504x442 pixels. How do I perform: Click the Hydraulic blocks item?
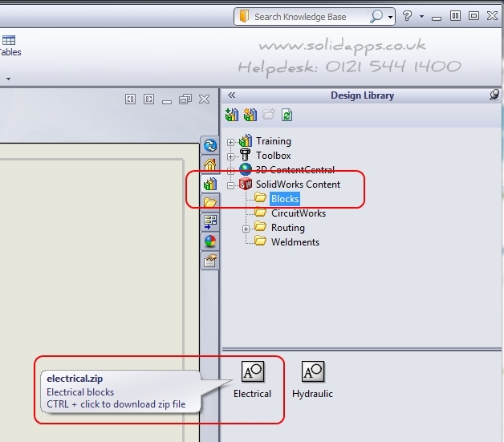point(312,380)
